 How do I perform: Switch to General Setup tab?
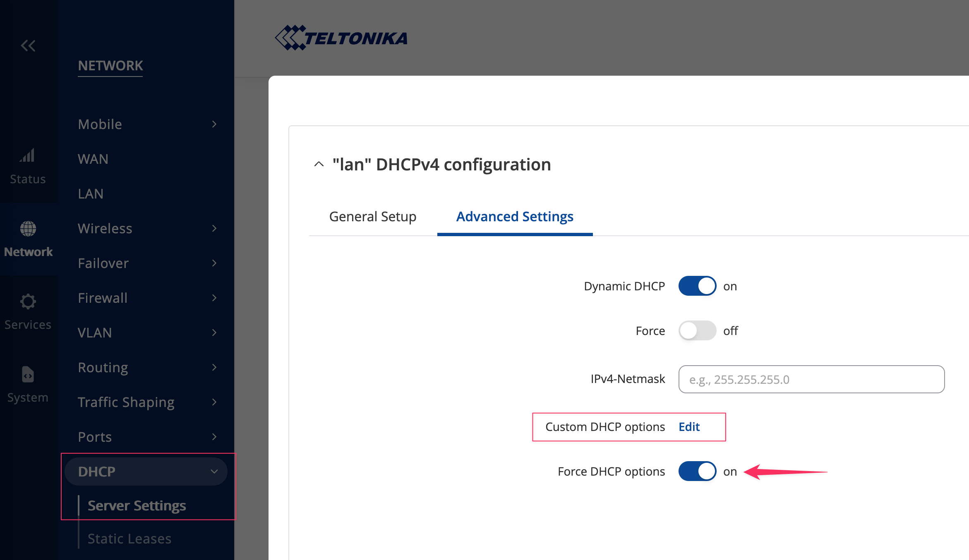pyautogui.click(x=372, y=217)
